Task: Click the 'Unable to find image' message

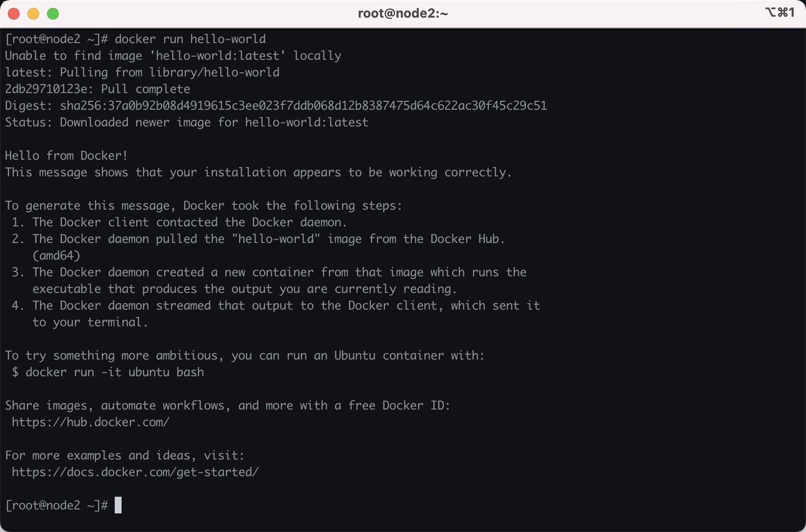Action: point(173,56)
